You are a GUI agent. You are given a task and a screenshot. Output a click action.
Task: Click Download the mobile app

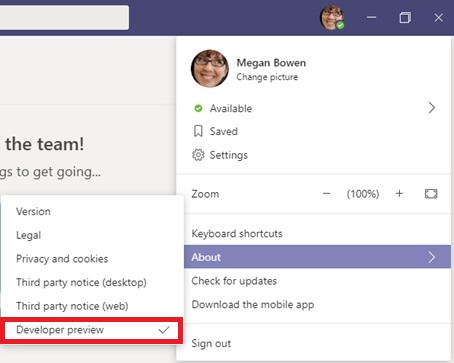pyautogui.click(x=317, y=305)
